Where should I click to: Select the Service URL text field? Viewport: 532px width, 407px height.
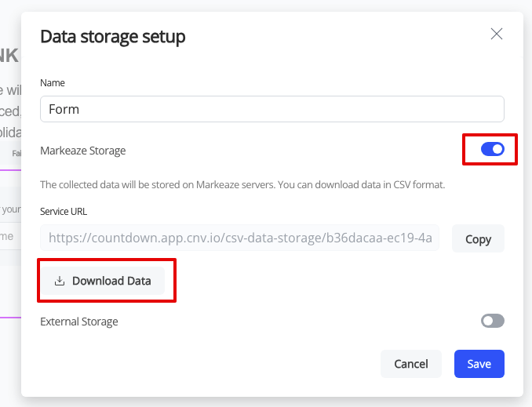[240, 238]
